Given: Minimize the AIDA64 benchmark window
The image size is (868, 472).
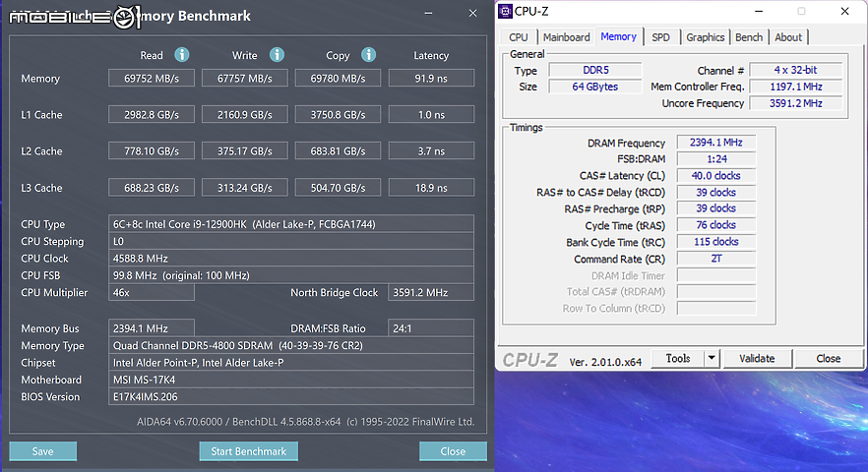Looking at the screenshot, I should 428,14.
